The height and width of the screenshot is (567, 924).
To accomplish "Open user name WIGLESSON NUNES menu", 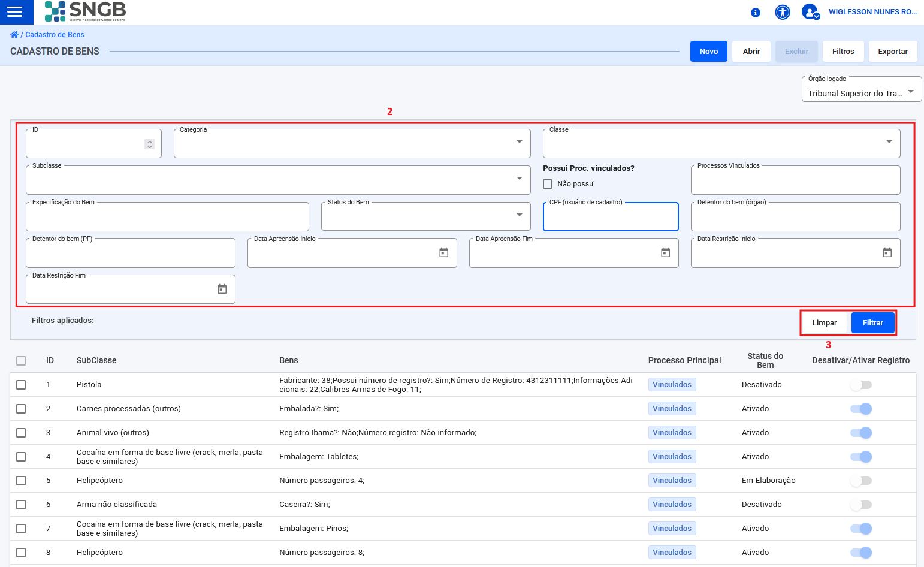I will (872, 12).
